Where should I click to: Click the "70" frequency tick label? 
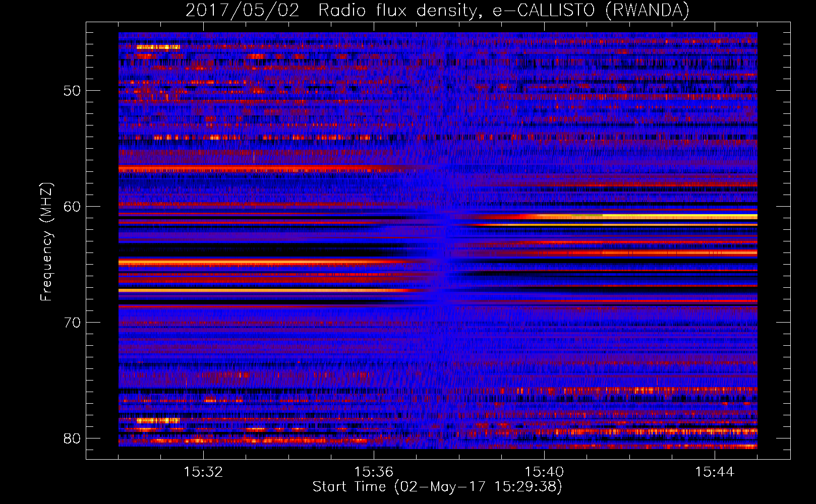click(x=72, y=323)
